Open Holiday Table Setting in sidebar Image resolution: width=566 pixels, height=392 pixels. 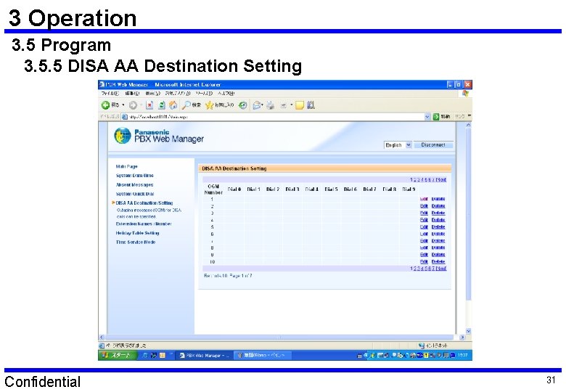pyautogui.click(x=138, y=233)
